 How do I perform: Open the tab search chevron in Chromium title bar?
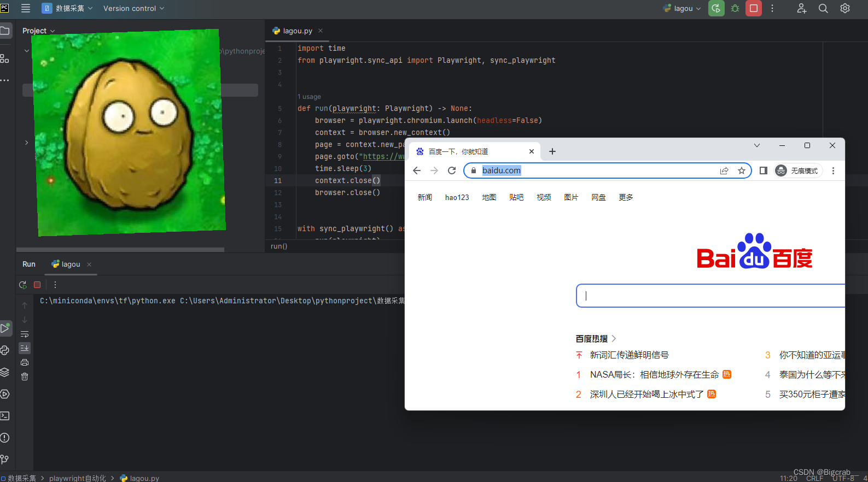pos(757,145)
